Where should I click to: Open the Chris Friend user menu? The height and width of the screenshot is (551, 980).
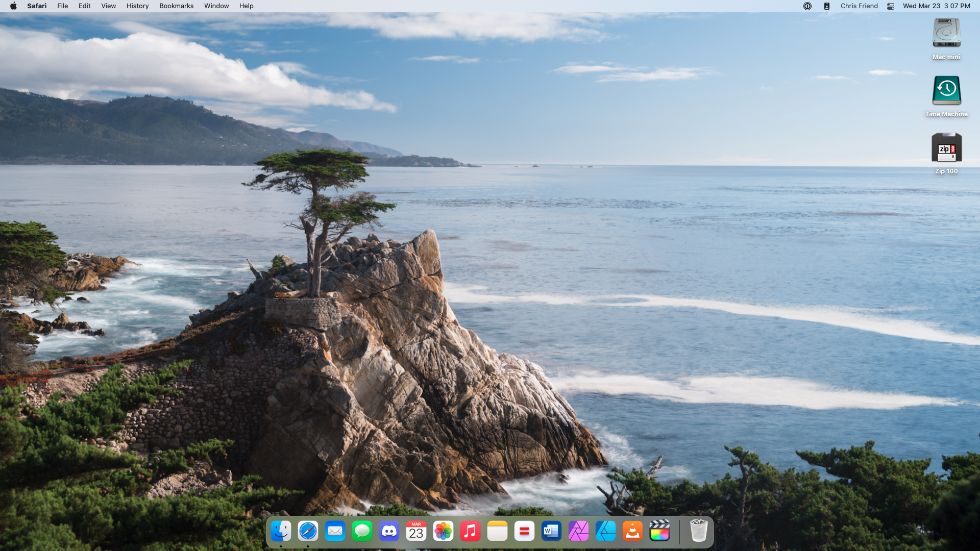point(859,6)
